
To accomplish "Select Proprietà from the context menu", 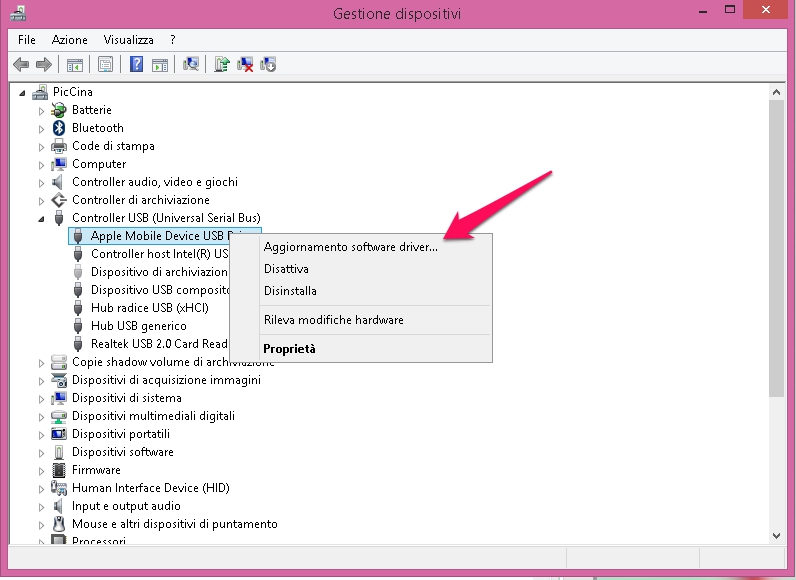I will click(289, 349).
